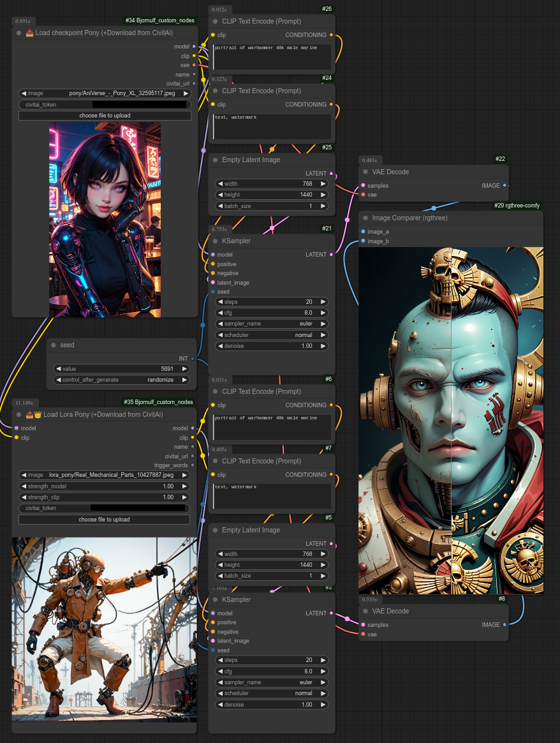Viewport: 560px width, 743px height.
Task: Open the sampler_name dropdown in KSampler #21
Action: [272, 324]
